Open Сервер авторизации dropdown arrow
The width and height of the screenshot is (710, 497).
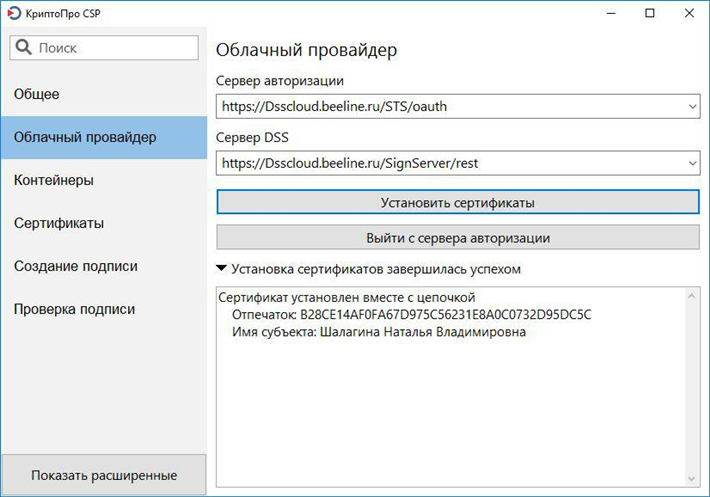tap(692, 106)
